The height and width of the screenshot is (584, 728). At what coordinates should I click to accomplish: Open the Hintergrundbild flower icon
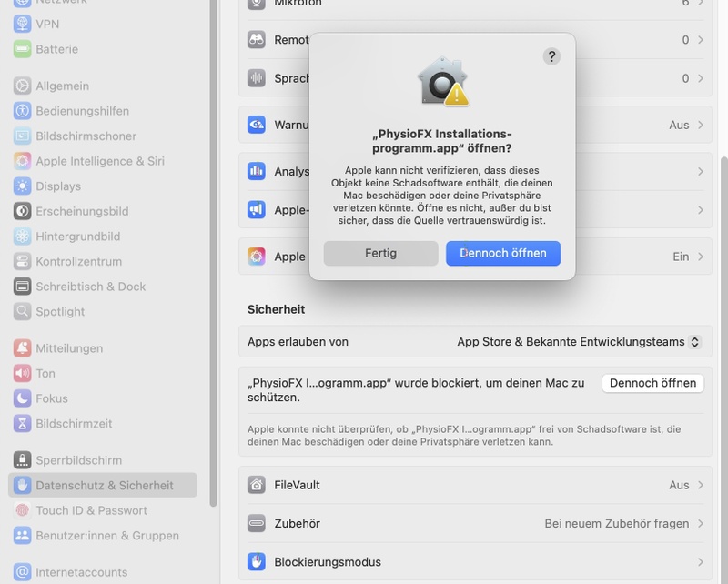pyautogui.click(x=22, y=236)
